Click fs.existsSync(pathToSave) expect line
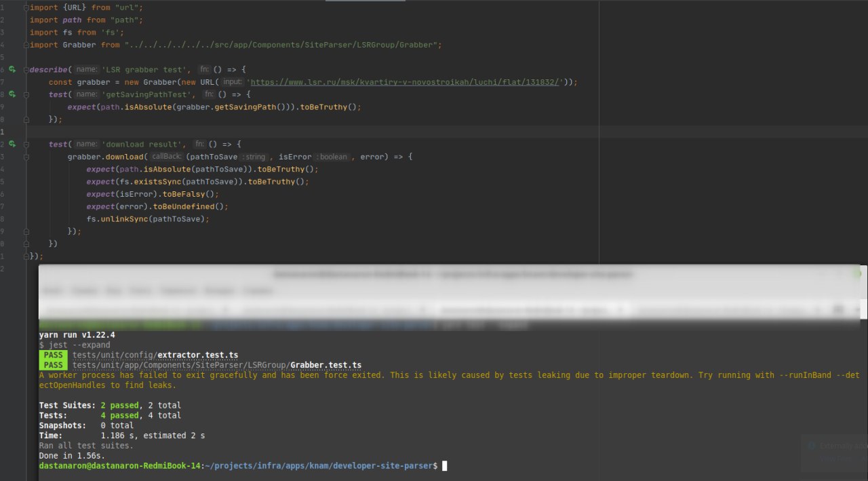This screenshot has width=868, height=481. click(x=197, y=182)
